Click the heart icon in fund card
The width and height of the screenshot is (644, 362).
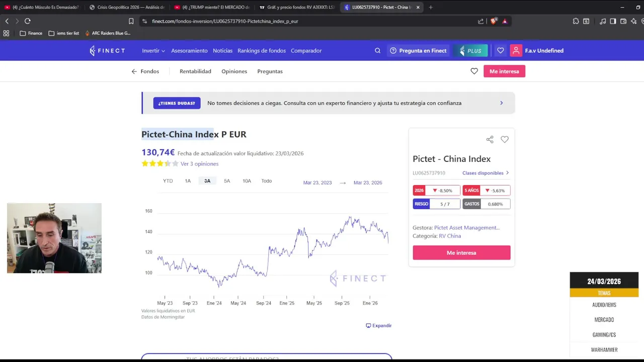pyautogui.click(x=505, y=139)
